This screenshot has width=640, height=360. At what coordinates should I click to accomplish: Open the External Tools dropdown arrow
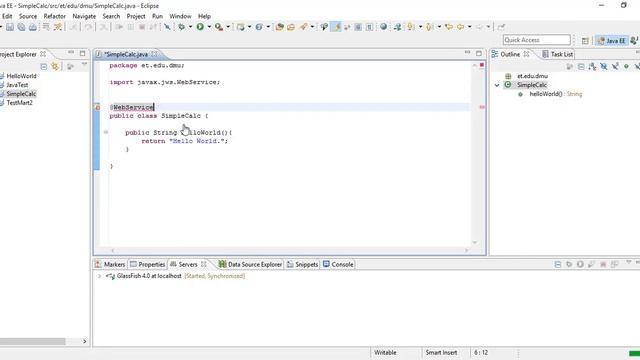228,27
